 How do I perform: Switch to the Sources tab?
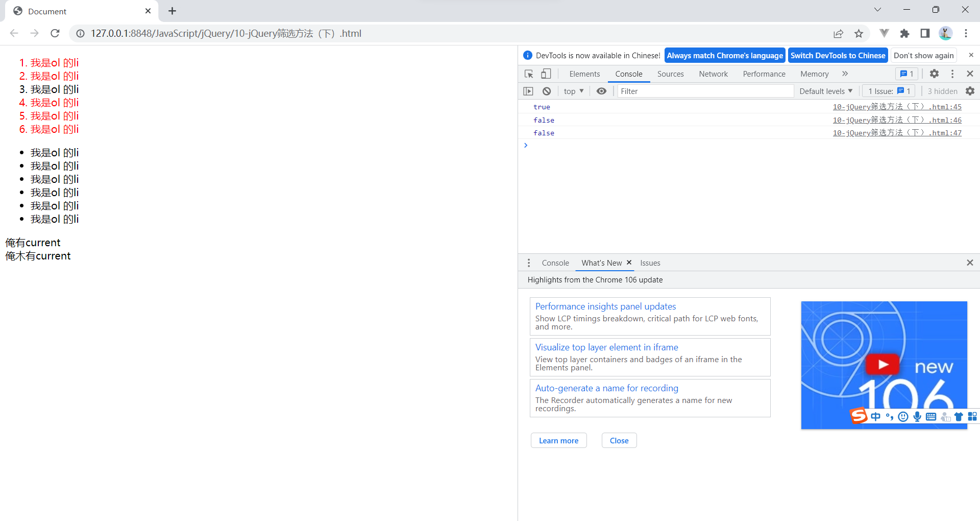670,74
